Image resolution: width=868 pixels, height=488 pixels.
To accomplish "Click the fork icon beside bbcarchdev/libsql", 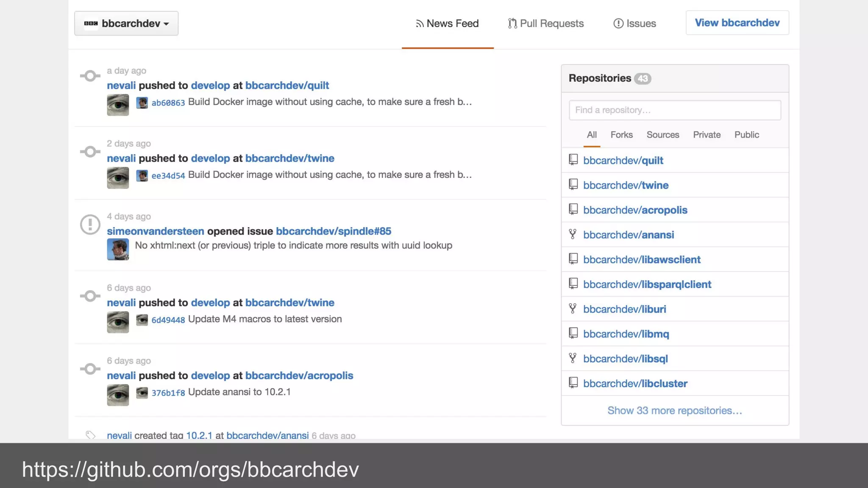I will tap(573, 358).
